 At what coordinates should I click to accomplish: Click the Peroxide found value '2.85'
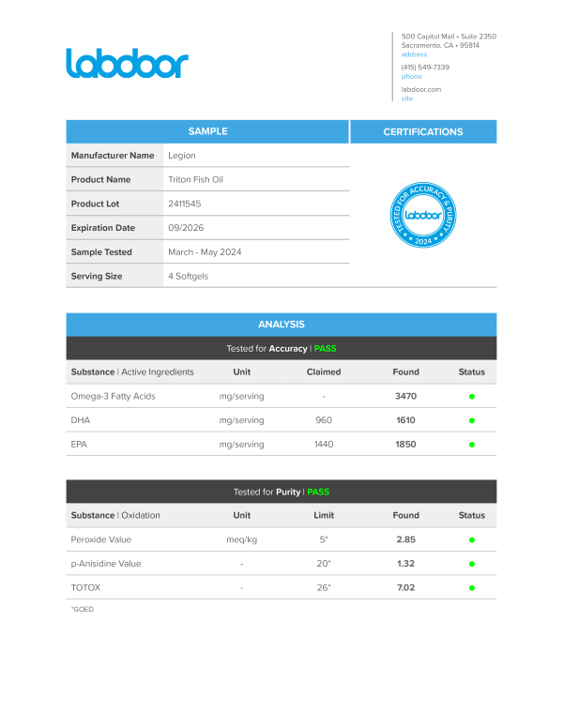point(406,539)
